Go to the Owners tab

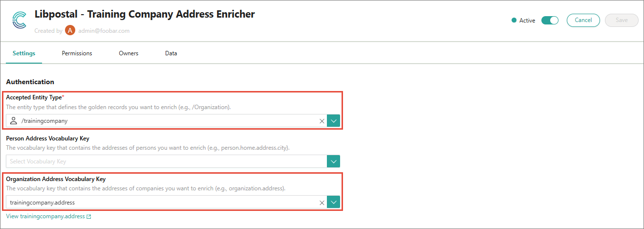point(129,53)
